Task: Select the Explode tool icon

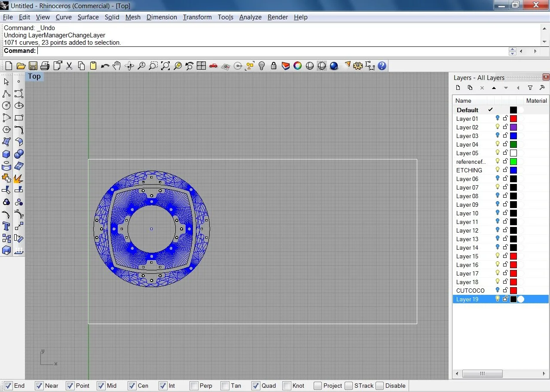Action: pyautogui.click(x=18, y=178)
